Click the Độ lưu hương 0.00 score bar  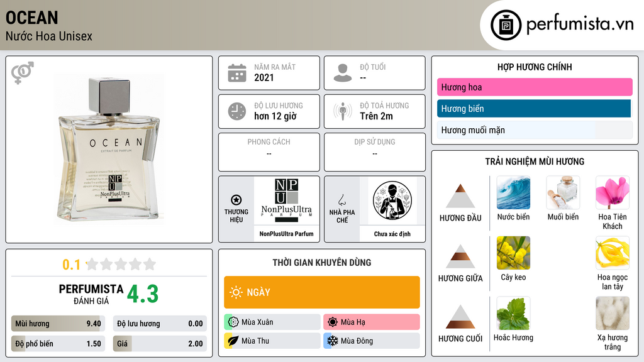tap(160, 324)
